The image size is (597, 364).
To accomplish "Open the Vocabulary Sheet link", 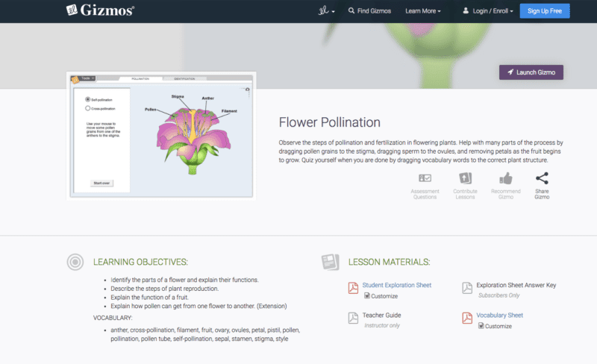I will tap(499, 316).
